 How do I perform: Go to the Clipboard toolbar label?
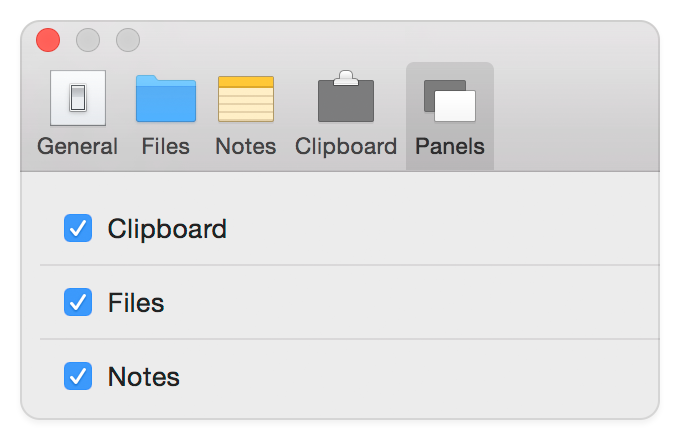point(346,147)
